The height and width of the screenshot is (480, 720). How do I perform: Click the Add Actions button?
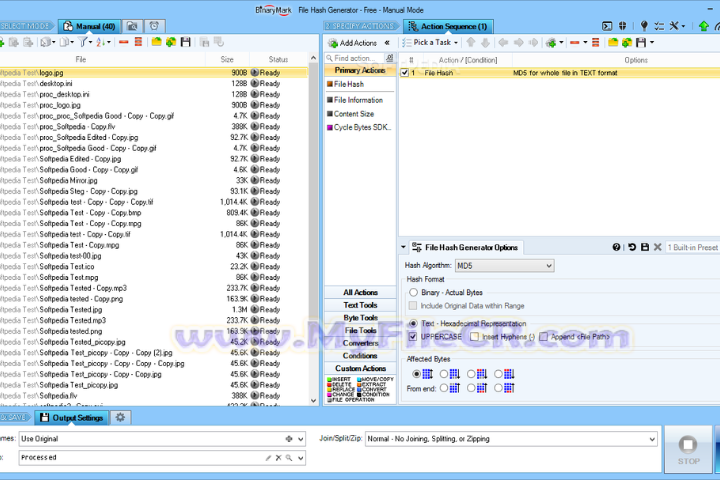(x=353, y=43)
